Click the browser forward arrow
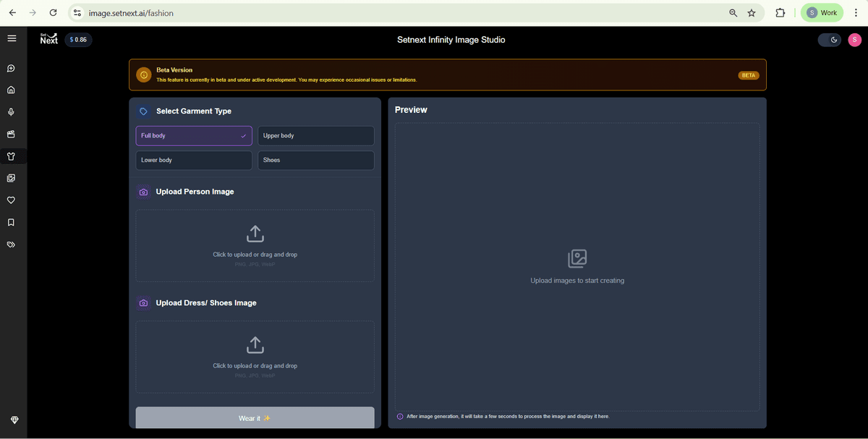 33,13
